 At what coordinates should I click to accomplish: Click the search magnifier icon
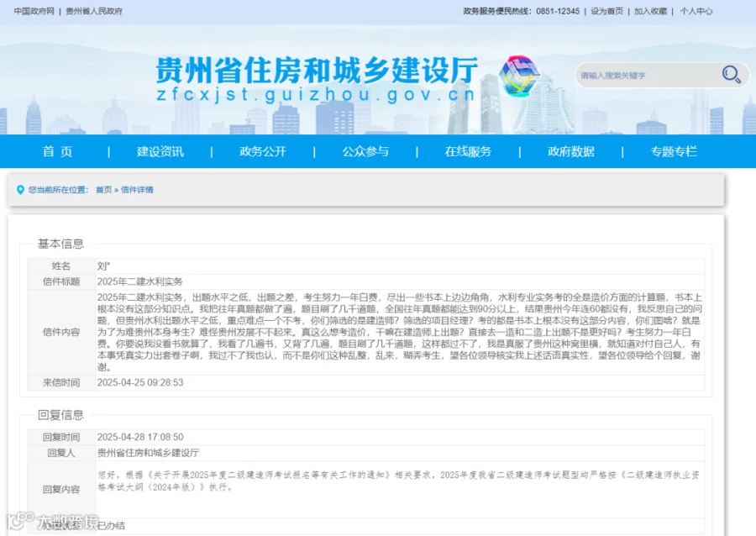(x=731, y=75)
